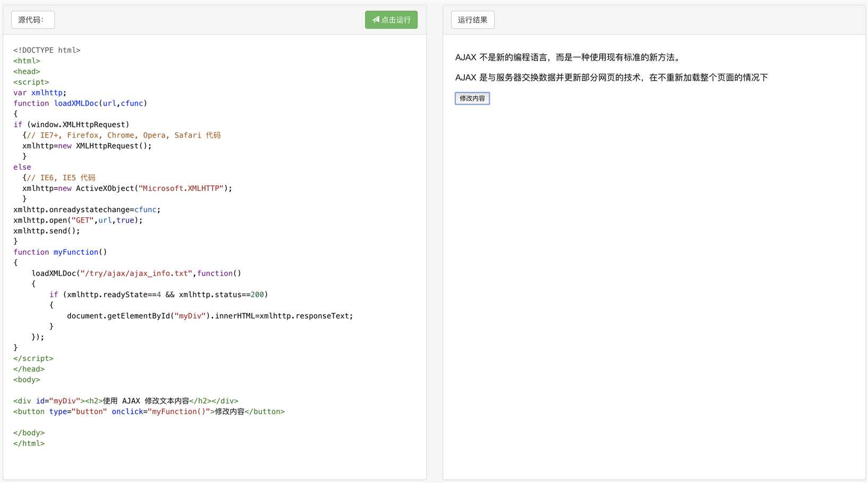868x483 pixels.
Task: Click the "function myFunction()" line
Action: pyautogui.click(x=60, y=252)
